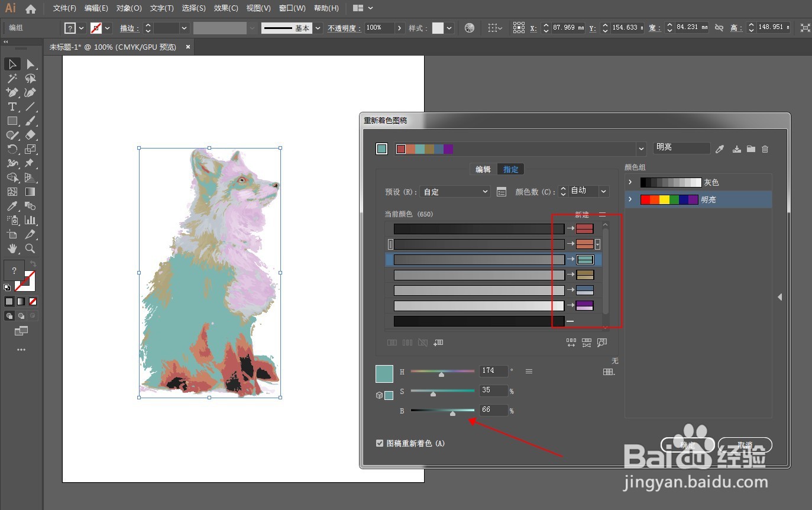Open the color group list dropdown arrow

pyautogui.click(x=641, y=149)
